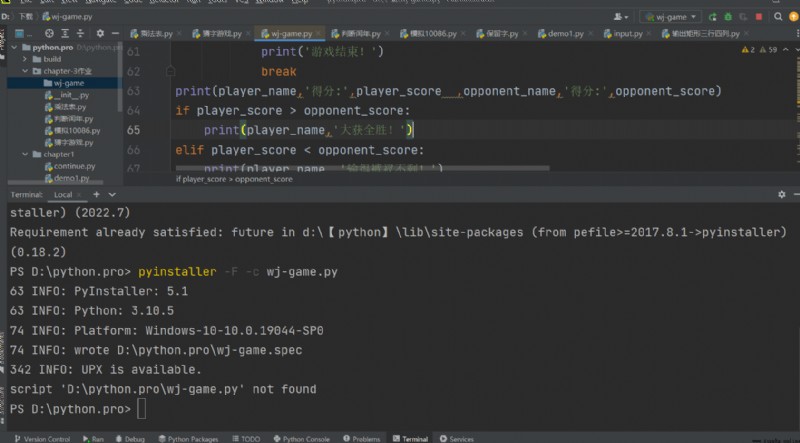The width and height of the screenshot is (800, 443).
Task: Click line number 65 in gutter
Action: [x=133, y=130]
